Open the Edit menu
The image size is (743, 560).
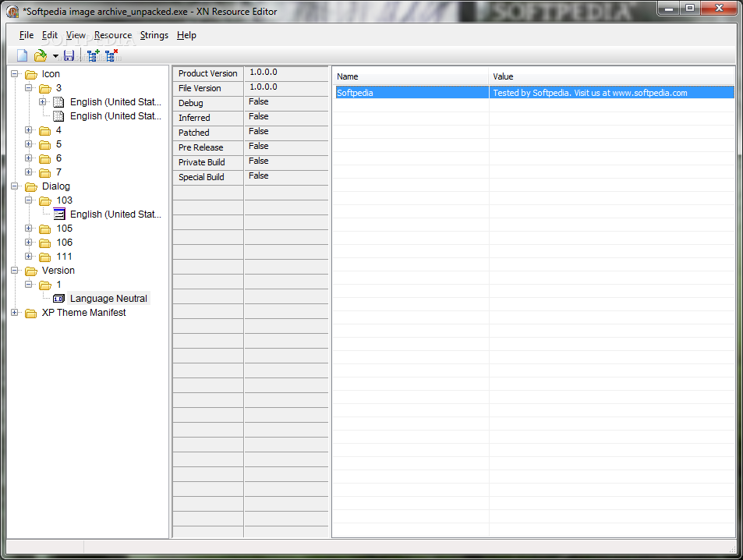(x=50, y=35)
